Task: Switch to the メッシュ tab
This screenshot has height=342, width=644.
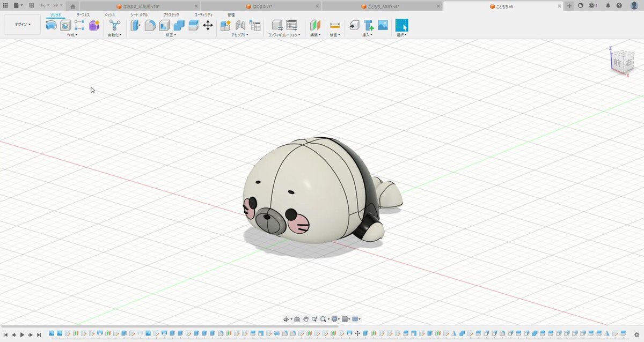Action: click(x=109, y=15)
